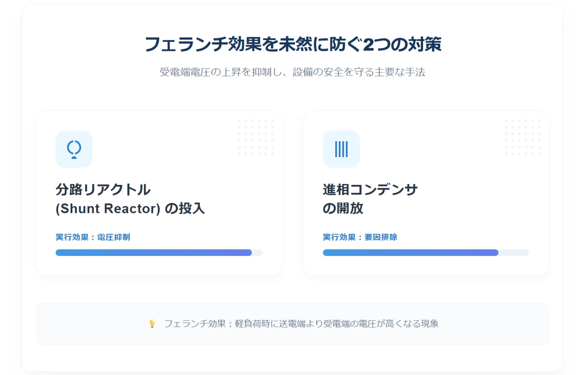Click the 2つの対策 part of the title

tap(402, 45)
